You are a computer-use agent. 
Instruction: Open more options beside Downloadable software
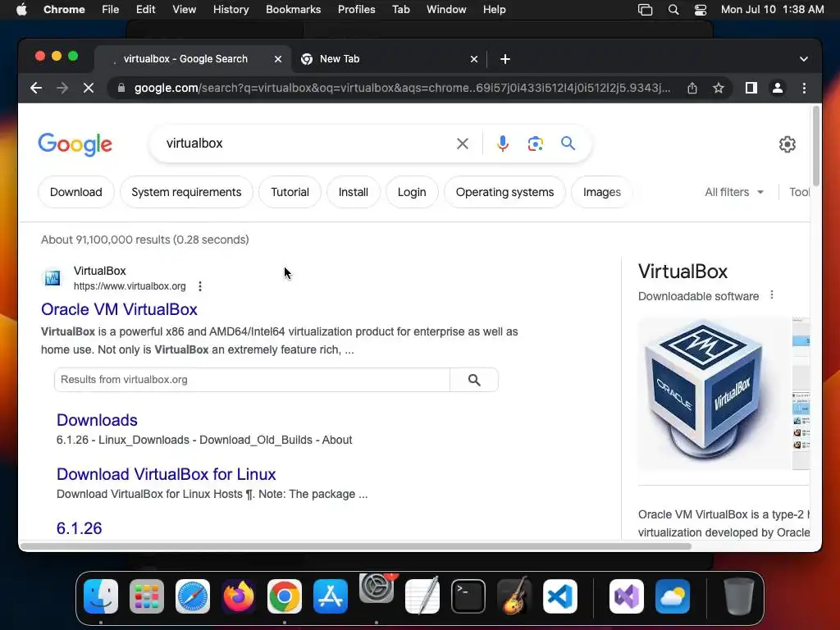(771, 294)
